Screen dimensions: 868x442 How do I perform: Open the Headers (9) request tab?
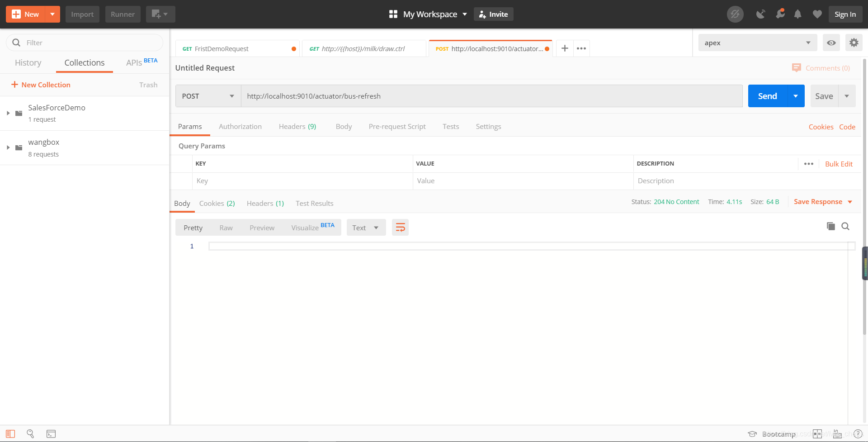[x=297, y=127]
